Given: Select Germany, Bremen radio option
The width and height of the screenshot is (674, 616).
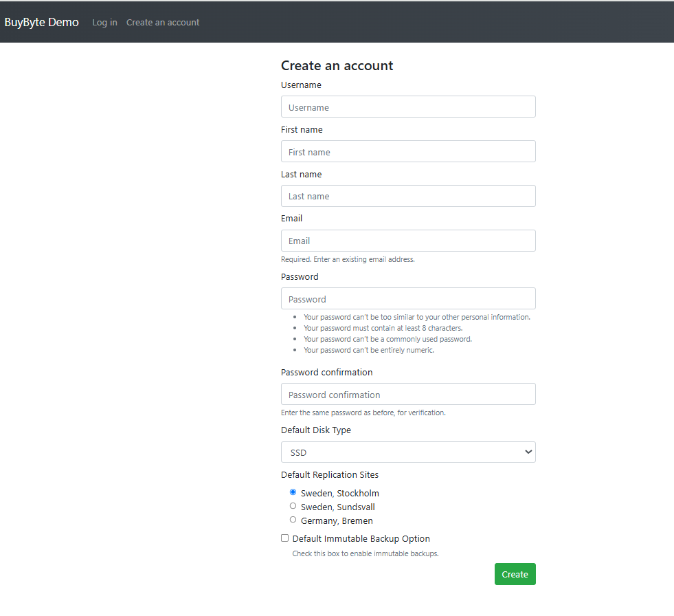Looking at the screenshot, I should [x=293, y=520].
